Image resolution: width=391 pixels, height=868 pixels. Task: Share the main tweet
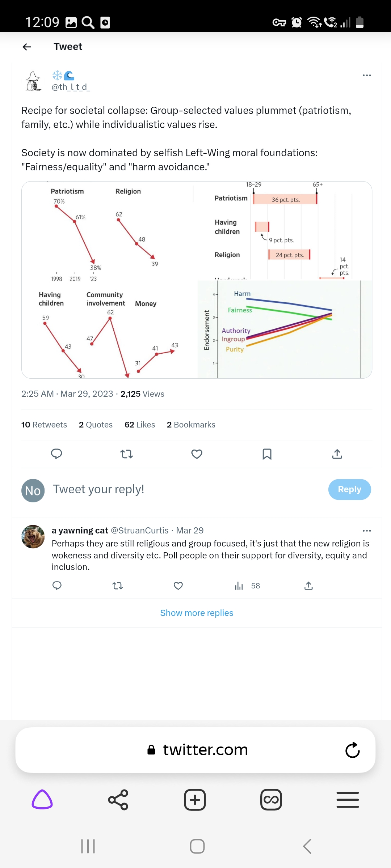click(337, 454)
